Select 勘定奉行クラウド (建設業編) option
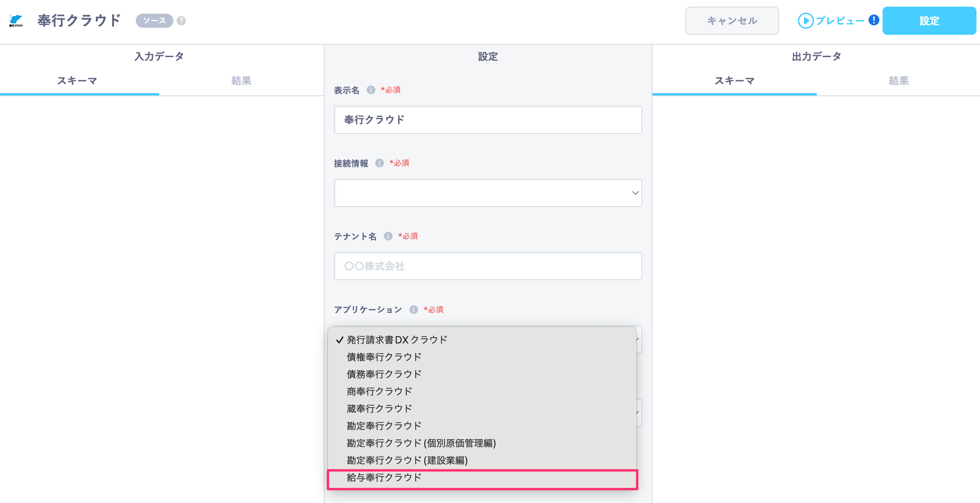 [482, 460]
